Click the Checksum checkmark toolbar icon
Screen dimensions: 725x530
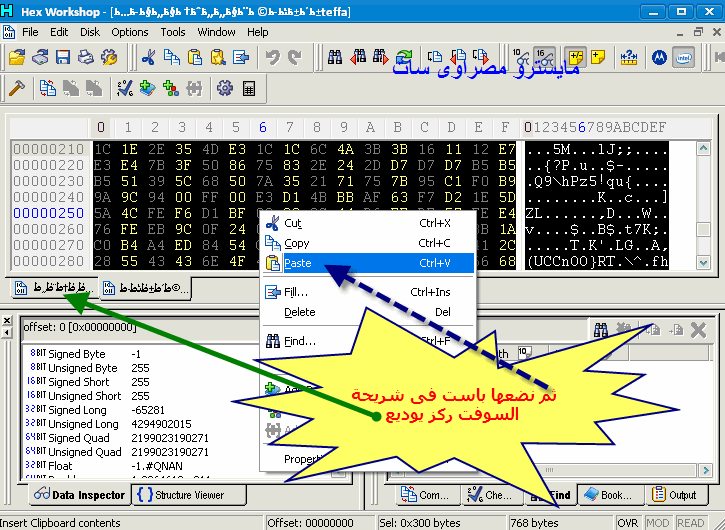click(125, 88)
